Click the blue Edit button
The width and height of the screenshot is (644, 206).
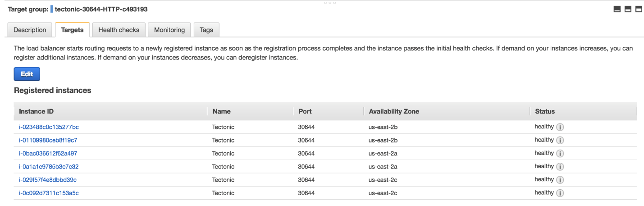(27, 74)
